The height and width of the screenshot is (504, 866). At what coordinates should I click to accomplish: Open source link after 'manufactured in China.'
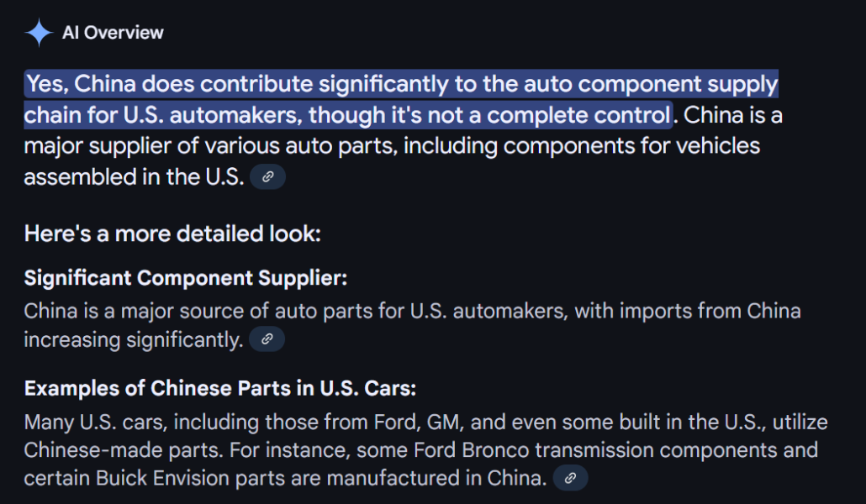click(x=571, y=477)
